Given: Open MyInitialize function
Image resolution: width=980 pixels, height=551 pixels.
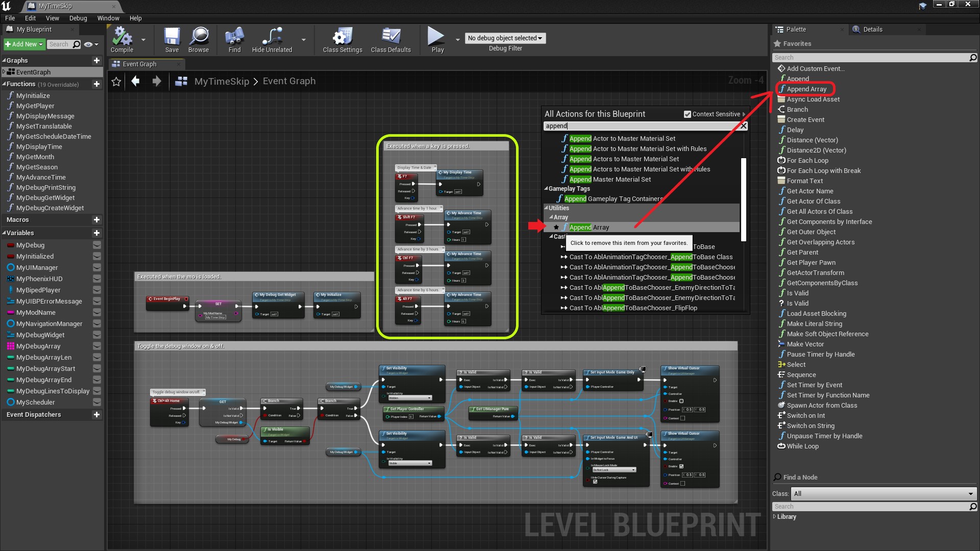Looking at the screenshot, I should click(x=33, y=95).
